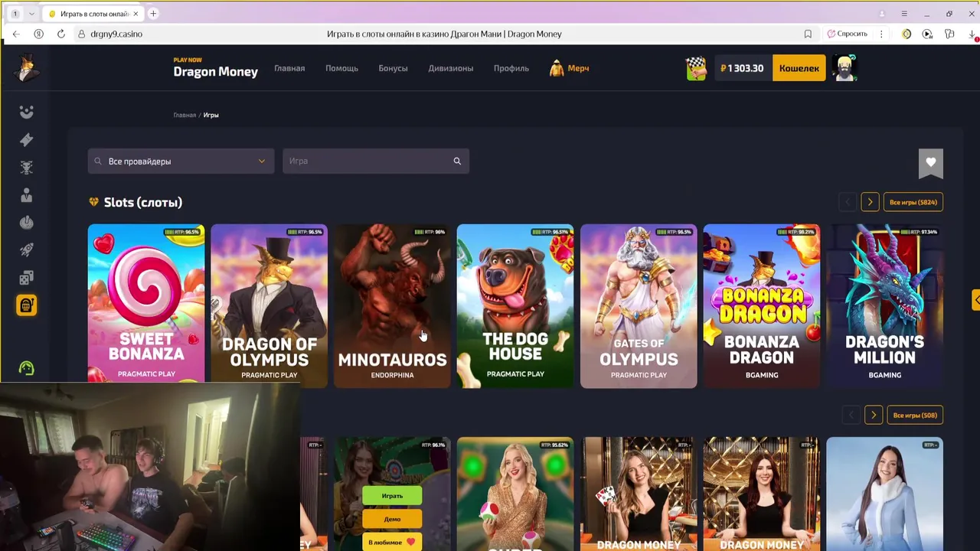Click the drgny9.casino address bar
The image size is (980, 551).
click(x=116, y=34)
